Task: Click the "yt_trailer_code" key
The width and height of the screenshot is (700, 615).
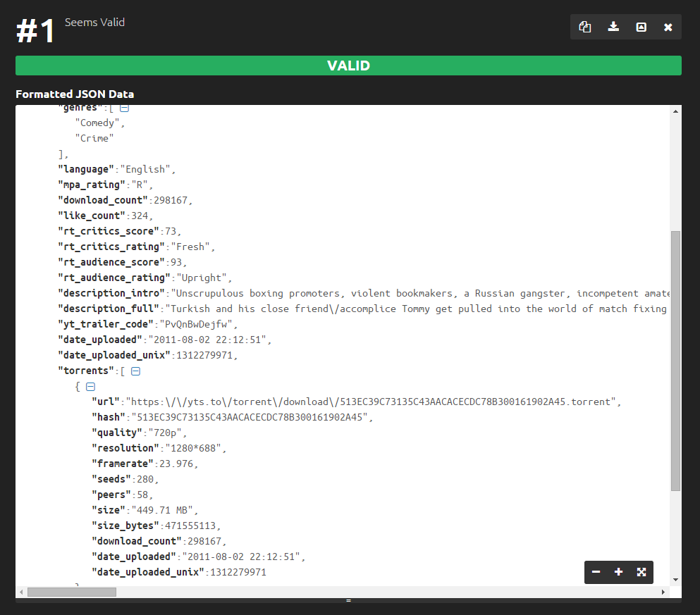Action: point(104,324)
